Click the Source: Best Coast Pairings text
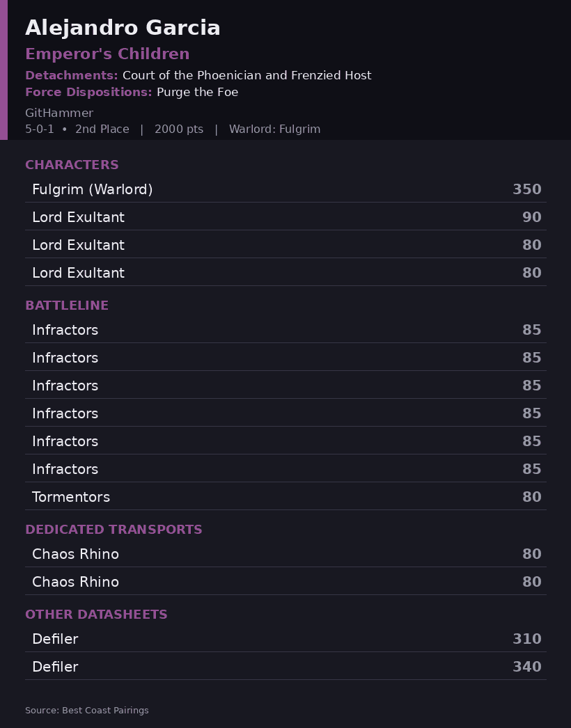Image resolution: width=571 pixels, height=728 pixels. pos(87,711)
